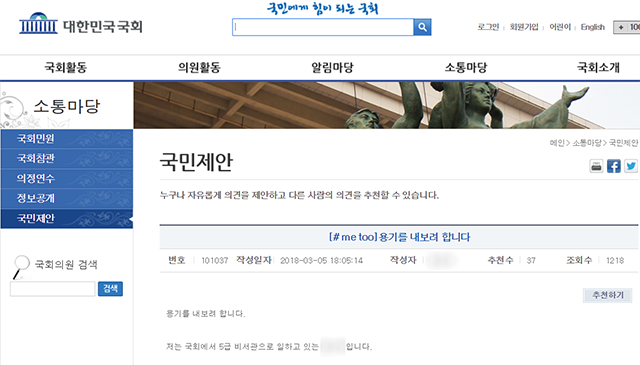Click the plus zoom control in header
Screen dimensions: 640x365
[621, 27]
